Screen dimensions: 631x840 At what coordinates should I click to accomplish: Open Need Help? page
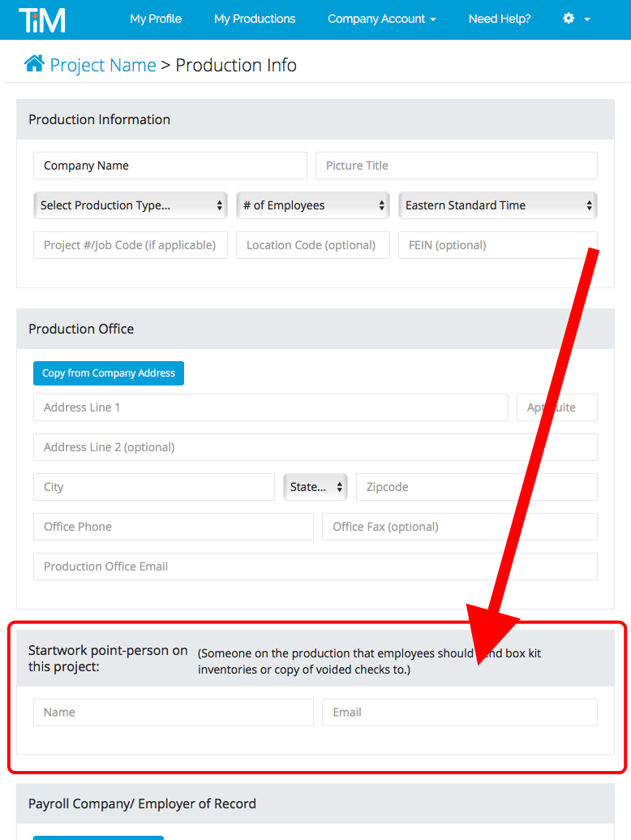(x=500, y=19)
